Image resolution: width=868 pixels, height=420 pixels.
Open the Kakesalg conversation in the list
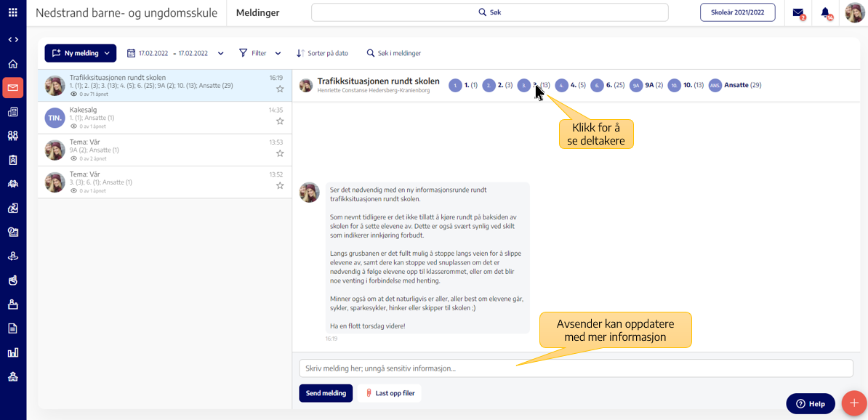coord(164,118)
